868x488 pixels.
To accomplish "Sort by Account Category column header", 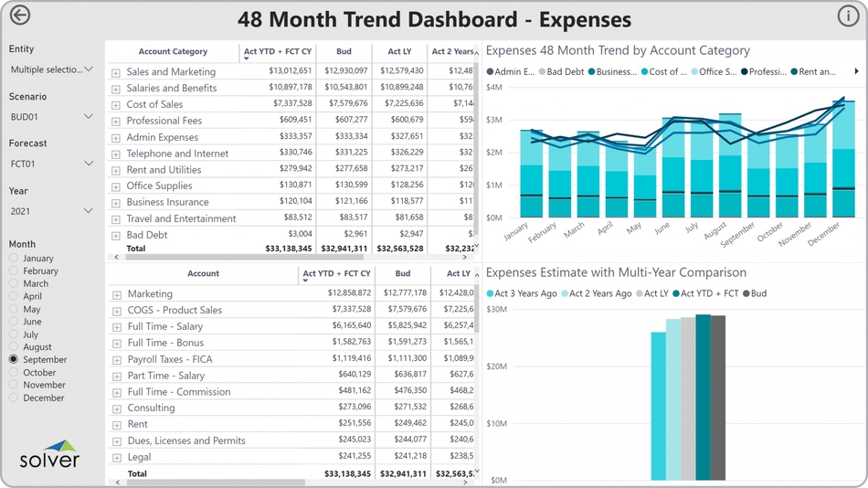I will point(173,52).
